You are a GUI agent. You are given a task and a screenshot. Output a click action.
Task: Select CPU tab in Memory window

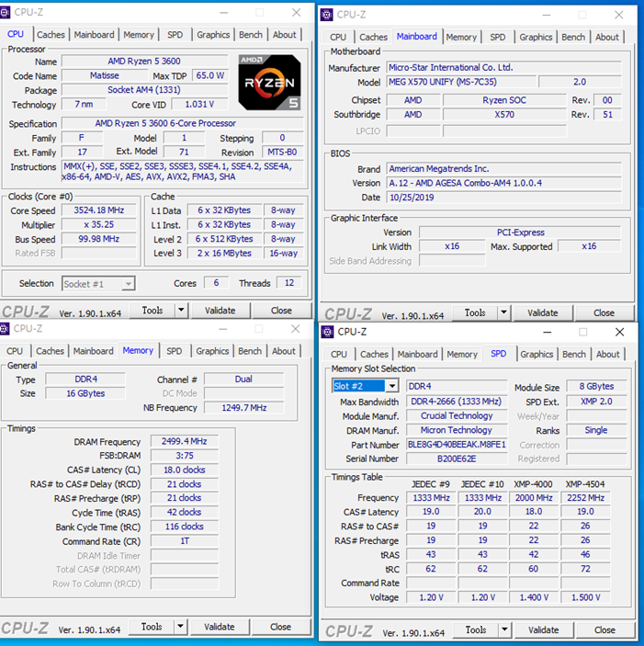pos(15,351)
